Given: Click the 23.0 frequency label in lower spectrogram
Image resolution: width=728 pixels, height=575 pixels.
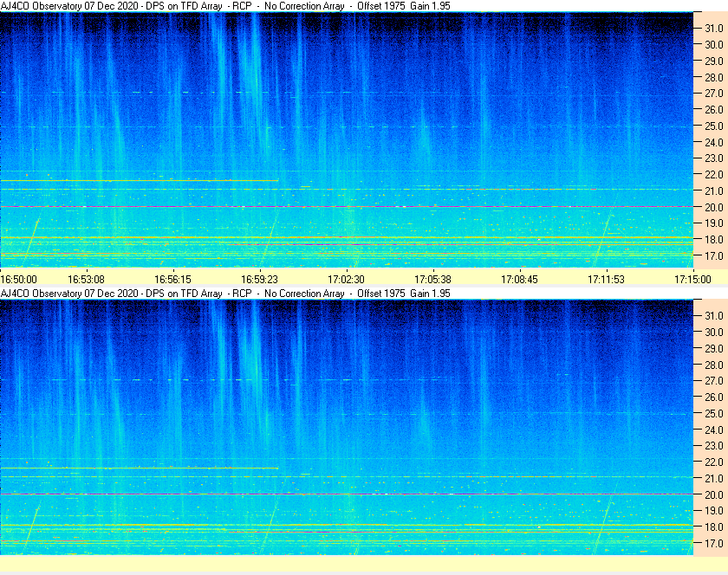Looking at the screenshot, I should [x=714, y=445].
